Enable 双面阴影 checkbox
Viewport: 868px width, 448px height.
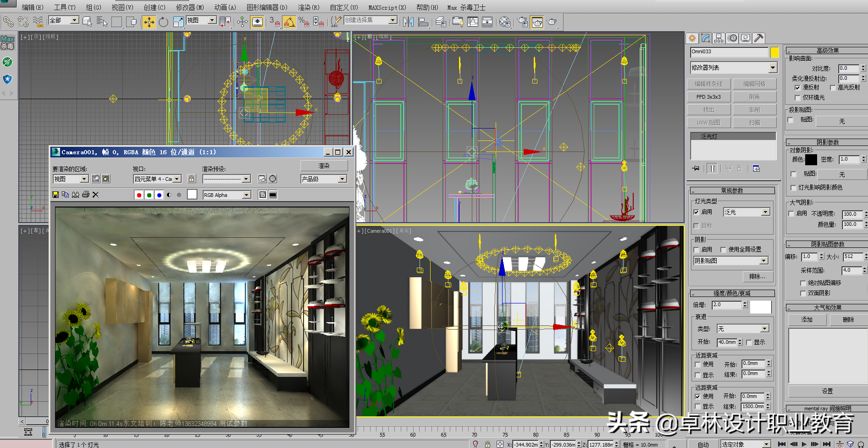tap(803, 293)
